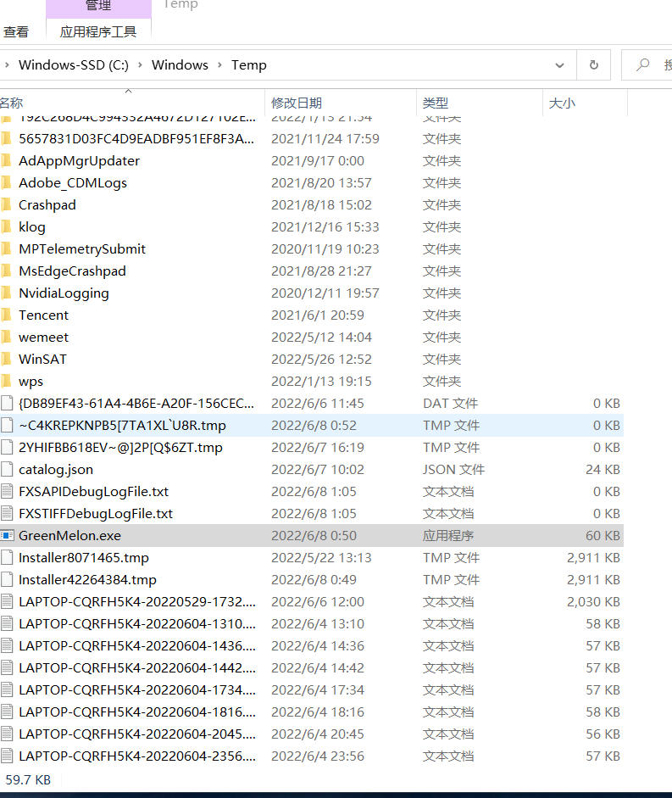Click the search magnifier icon
Image resolution: width=672 pixels, height=798 pixels.
click(x=644, y=65)
